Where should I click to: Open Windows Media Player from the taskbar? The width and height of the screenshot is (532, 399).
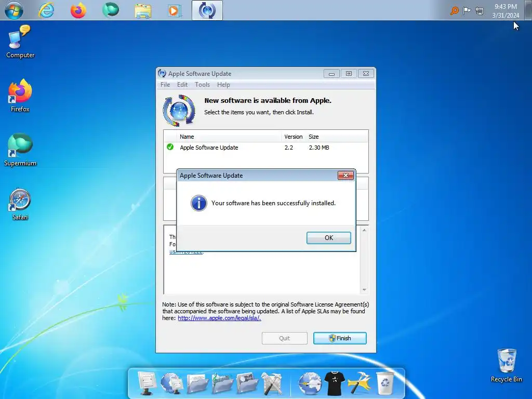pyautogui.click(x=175, y=10)
